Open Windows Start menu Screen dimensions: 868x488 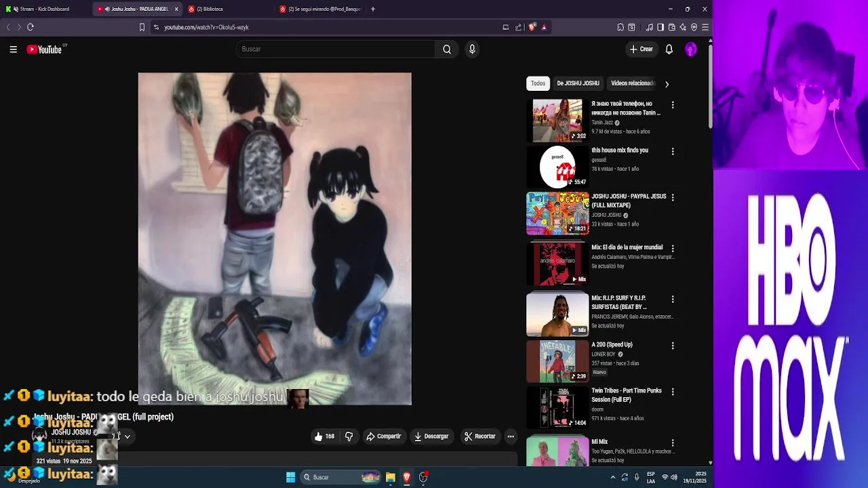[x=290, y=477]
